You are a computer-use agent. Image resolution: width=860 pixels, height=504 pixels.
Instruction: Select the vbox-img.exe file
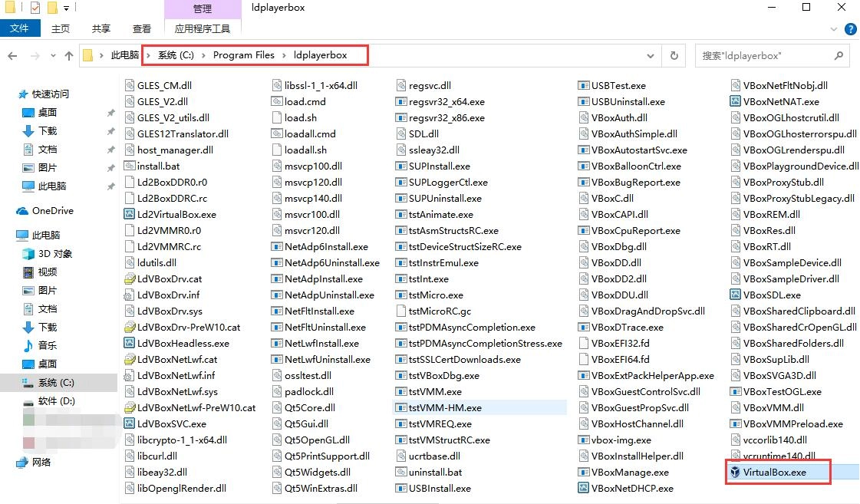tap(615, 440)
